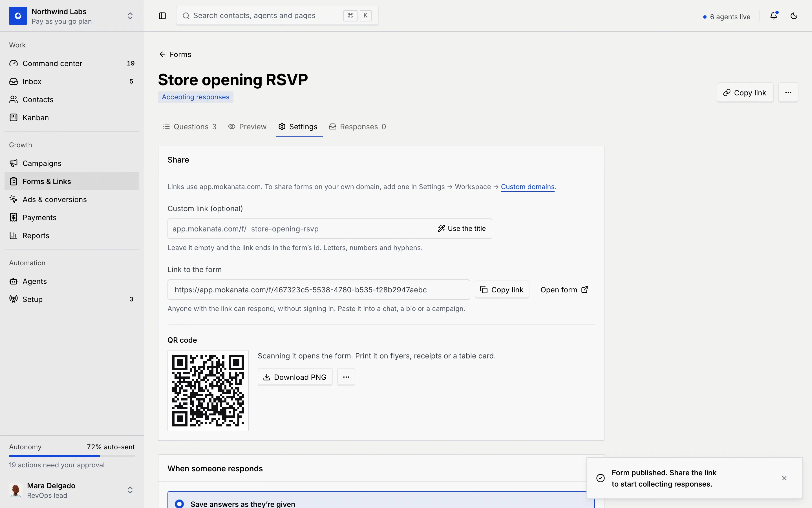
Task: Expand Northwind Labs workspace switcher
Action: click(130, 16)
